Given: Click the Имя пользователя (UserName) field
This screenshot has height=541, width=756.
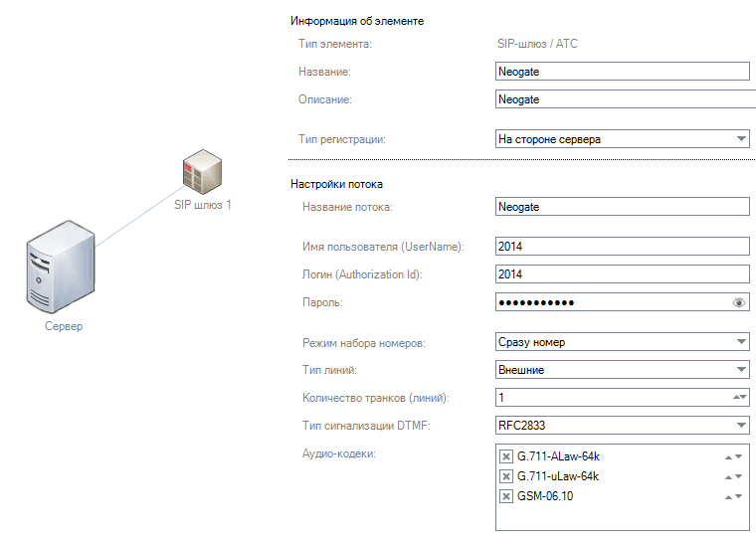Looking at the screenshot, I should (x=623, y=247).
